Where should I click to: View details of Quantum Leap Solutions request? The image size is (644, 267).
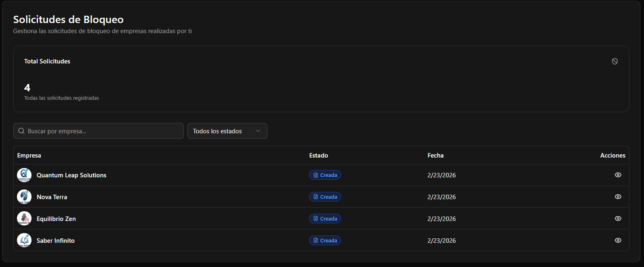618,175
